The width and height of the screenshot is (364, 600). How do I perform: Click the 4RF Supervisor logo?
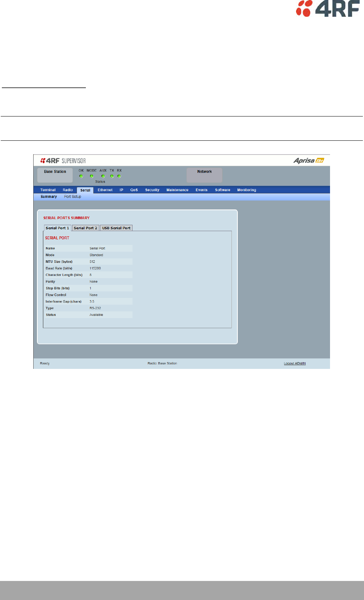pyautogui.click(x=63, y=161)
